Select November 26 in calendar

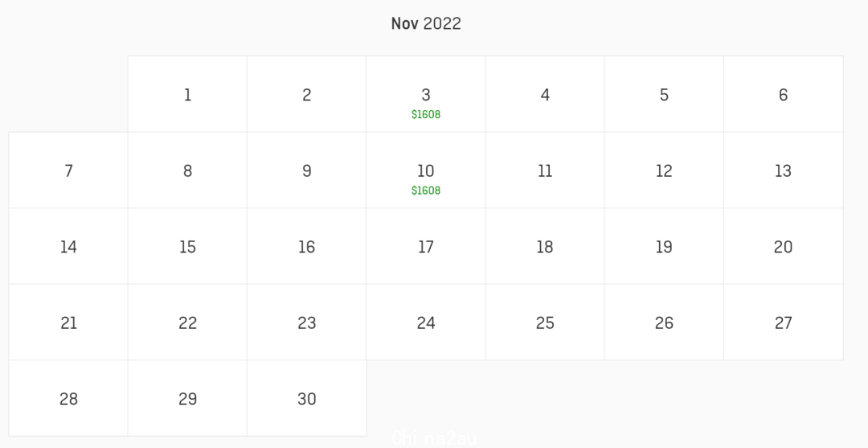click(x=664, y=323)
